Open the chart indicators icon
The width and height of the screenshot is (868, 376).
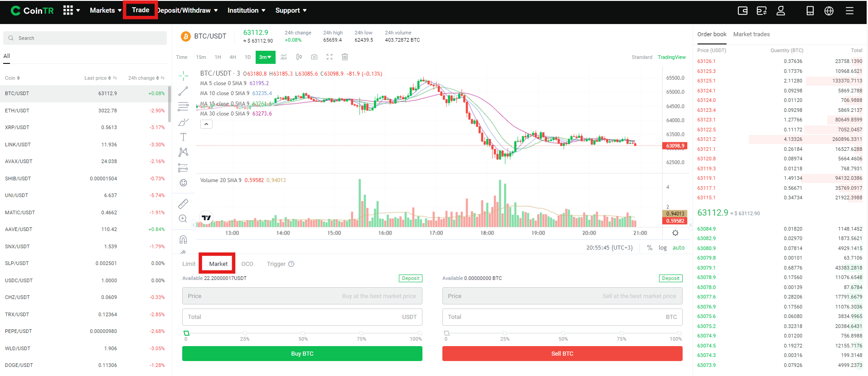pos(284,57)
